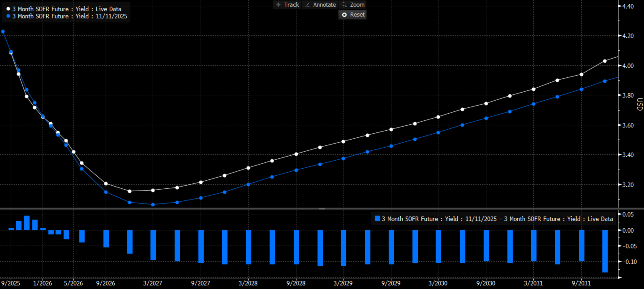Toggle the white Live Data legend marker
The width and height of the screenshot is (644, 289).
pyautogui.click(x=8, y=9)
